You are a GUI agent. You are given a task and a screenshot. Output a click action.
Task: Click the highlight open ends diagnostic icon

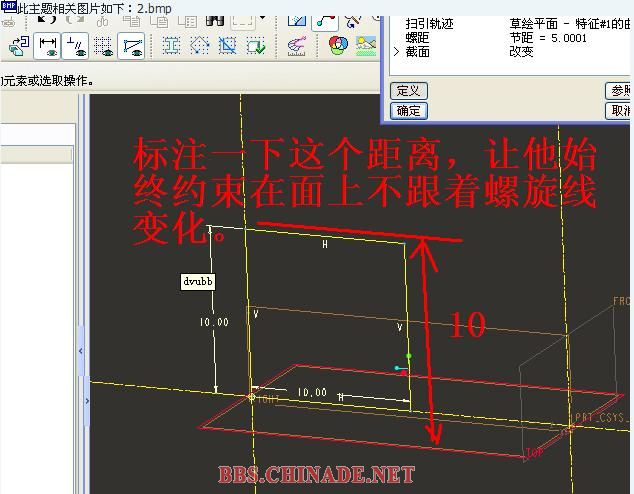[x=199, y=46]
